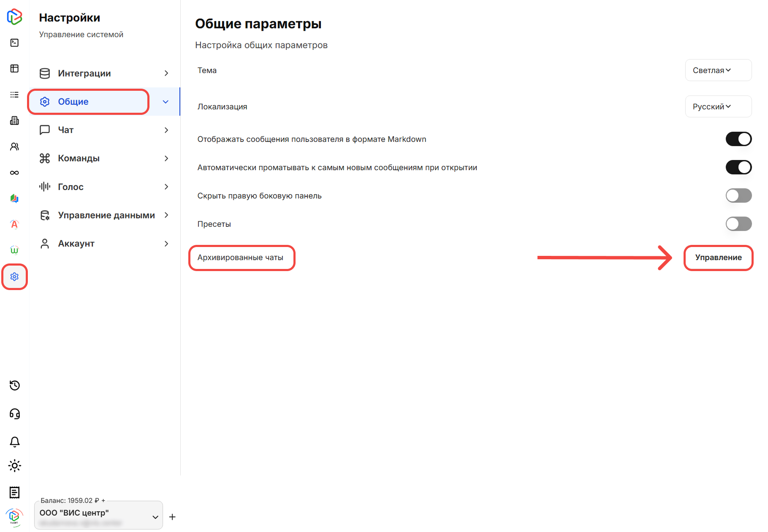The image size is (768, 532).
Task: Open support via the headset icon
Action: click(x=14, y=413)
